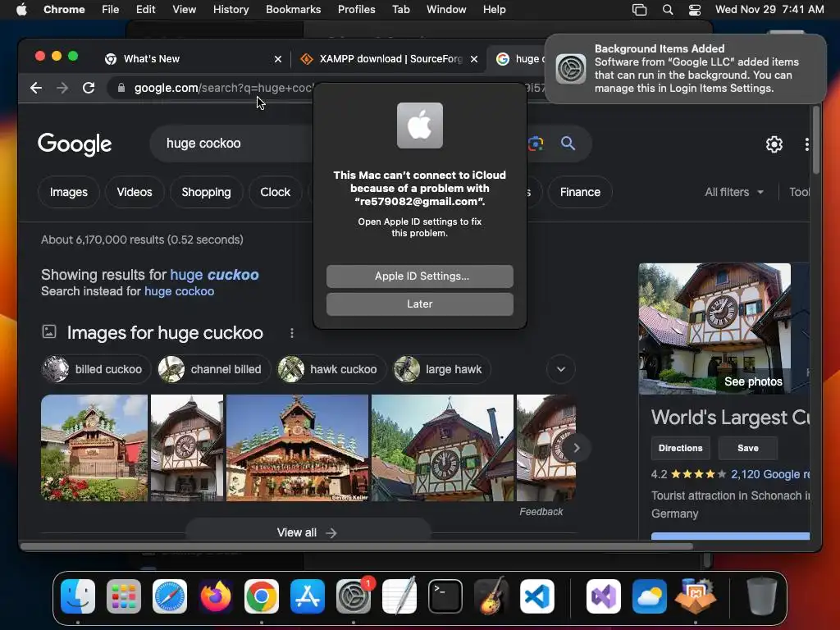Click the Feedback link under images
The image size is (840, 630).
coord(541,512)
